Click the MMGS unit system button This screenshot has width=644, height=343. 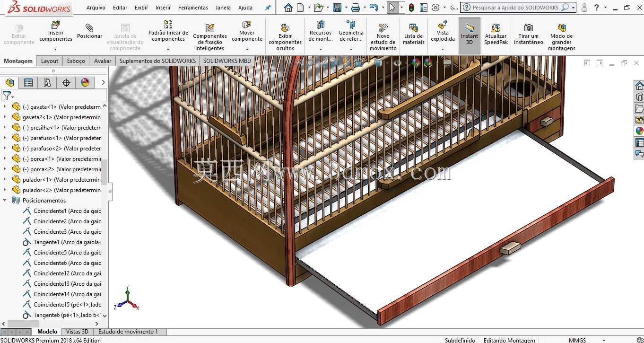point(577,340)
